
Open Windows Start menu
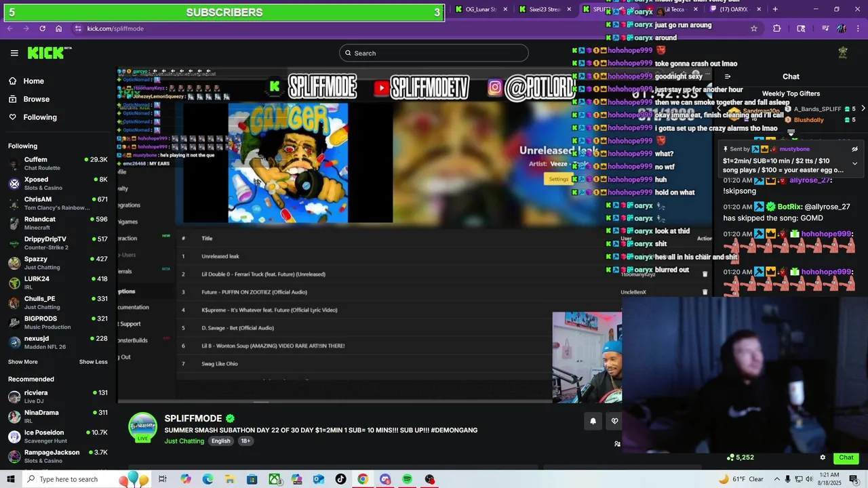pyautogui.click(x=10, y=479)
